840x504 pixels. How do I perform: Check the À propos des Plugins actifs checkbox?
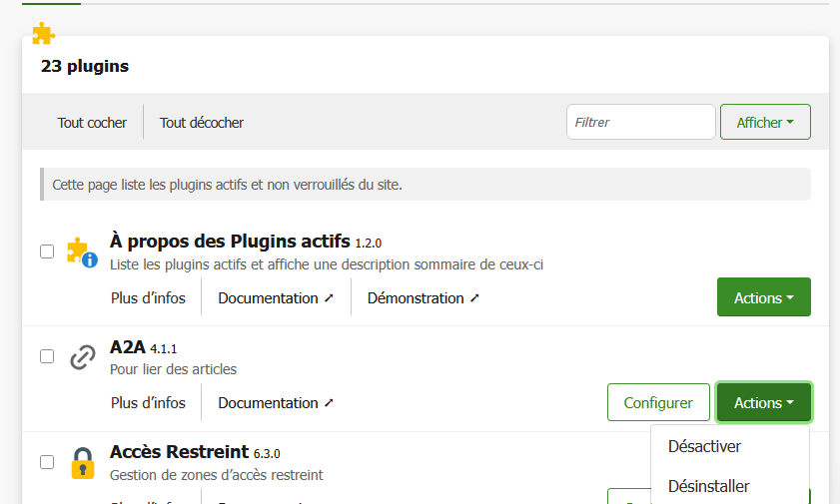[x=47, y=252]
